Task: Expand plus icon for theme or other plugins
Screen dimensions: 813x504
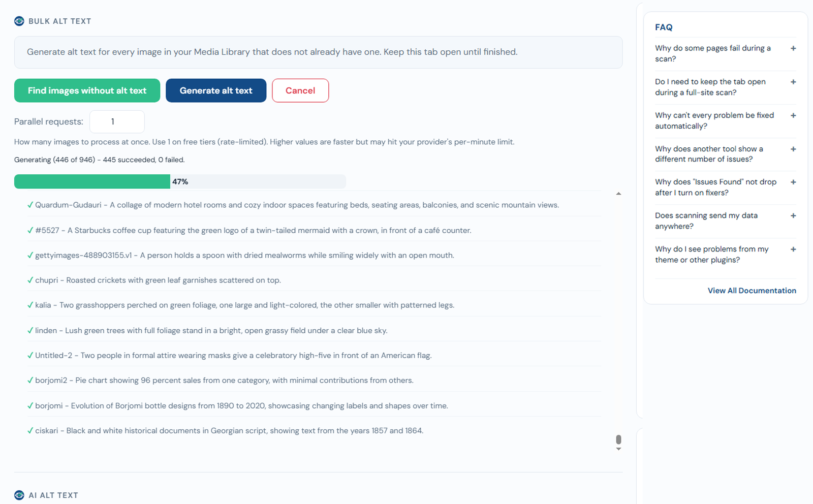Action: 793,249
